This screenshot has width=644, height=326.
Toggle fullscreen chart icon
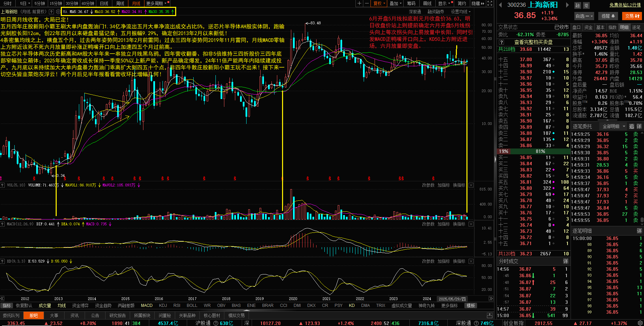click(490, 3)
